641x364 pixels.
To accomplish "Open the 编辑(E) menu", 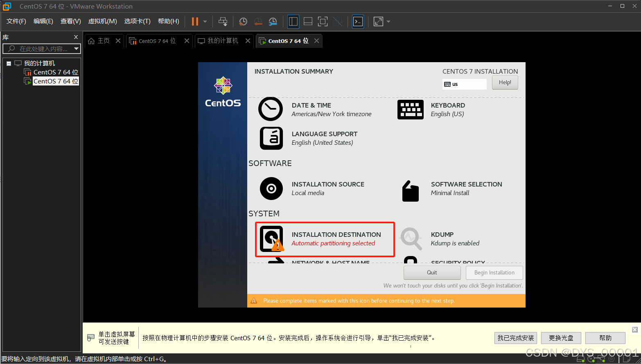I will point(43,21).
